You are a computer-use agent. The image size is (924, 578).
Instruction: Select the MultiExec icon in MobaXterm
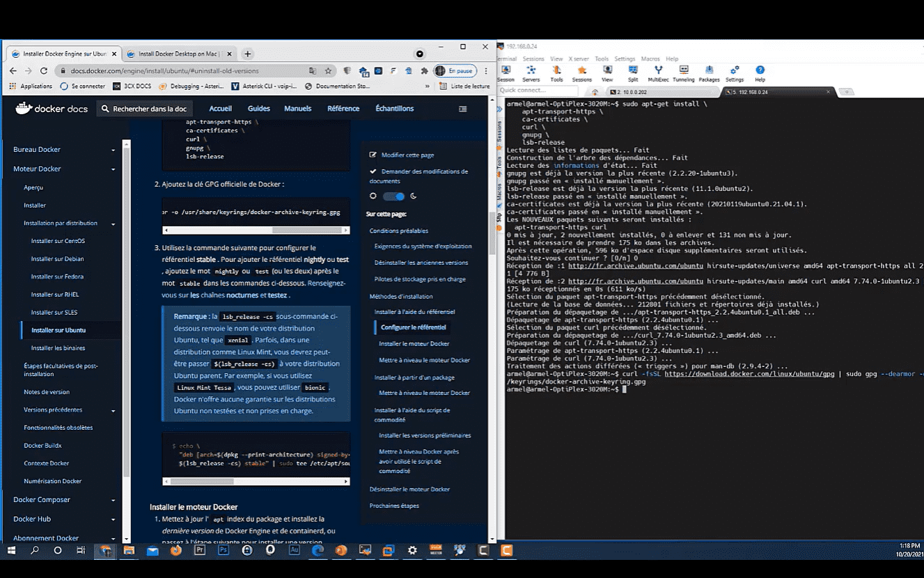657,72
